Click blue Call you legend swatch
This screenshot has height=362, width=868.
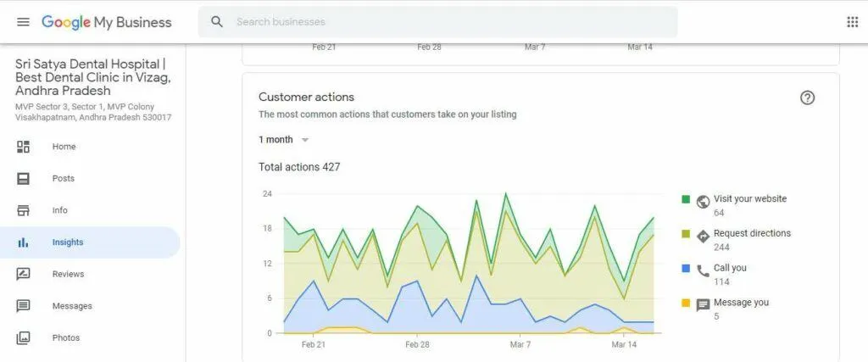[686, 269]
